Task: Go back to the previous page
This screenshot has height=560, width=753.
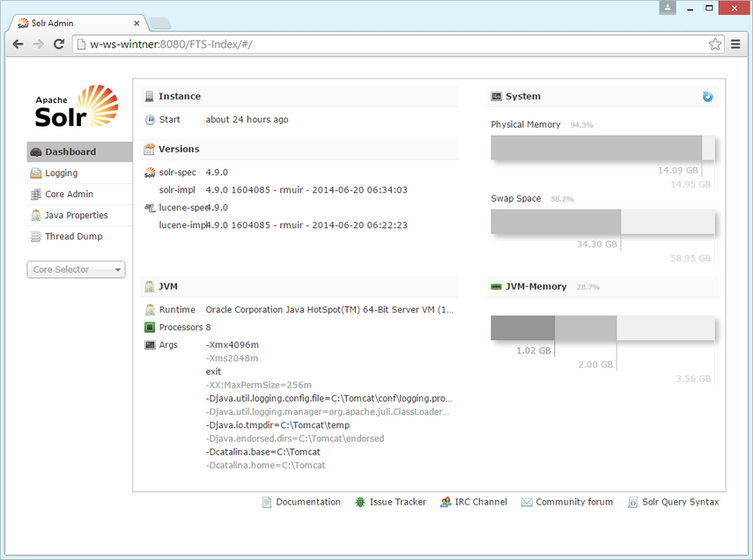Action: tap(18, 44)
